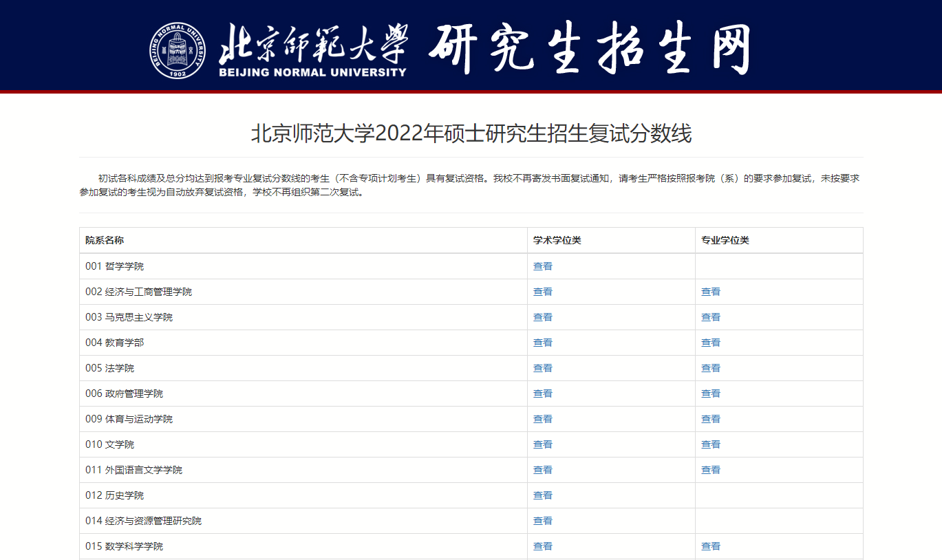942x560 pixels.
Task: View academic scores for 003 马克思主义学院
Action: [x=543, y=317]
